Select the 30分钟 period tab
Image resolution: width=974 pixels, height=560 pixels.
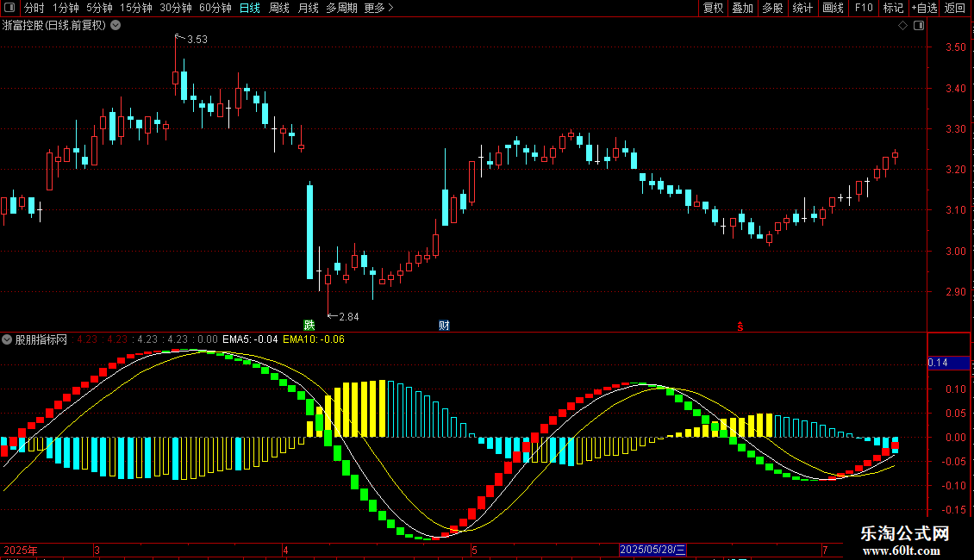[176, 8]
